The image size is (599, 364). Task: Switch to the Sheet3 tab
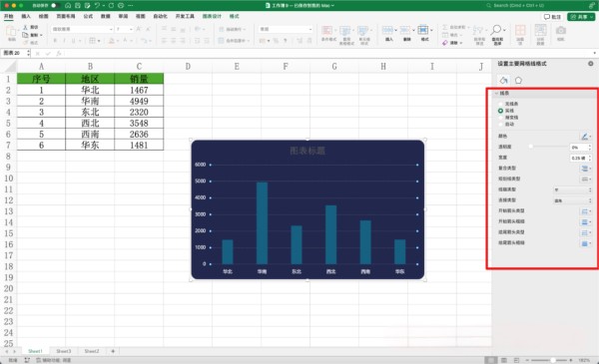click(64, 351)
